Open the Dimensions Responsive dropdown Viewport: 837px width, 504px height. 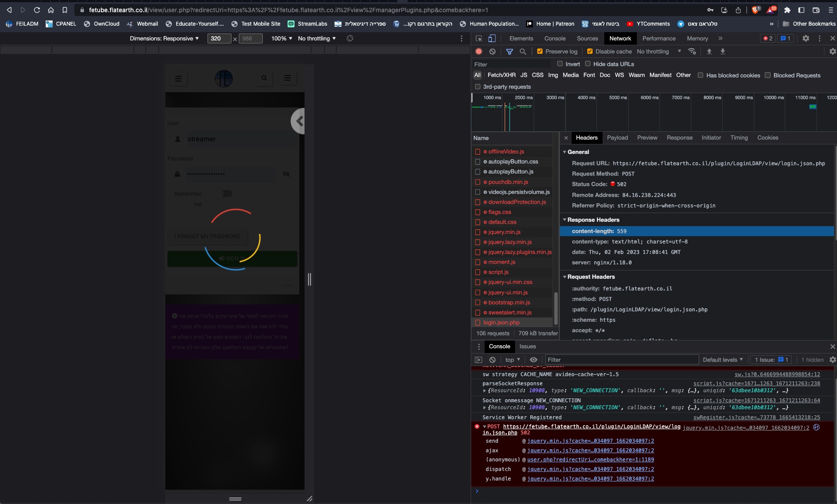[x=164, y=38]
